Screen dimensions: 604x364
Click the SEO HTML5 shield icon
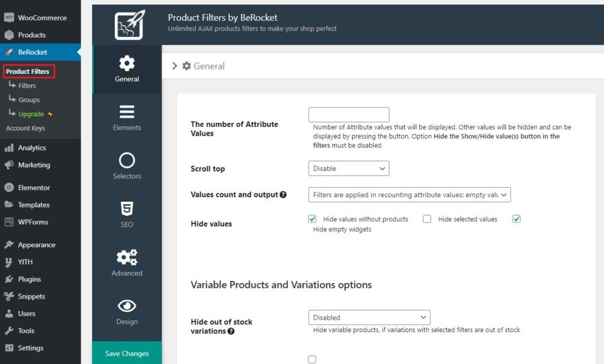(x=127, y=208)
